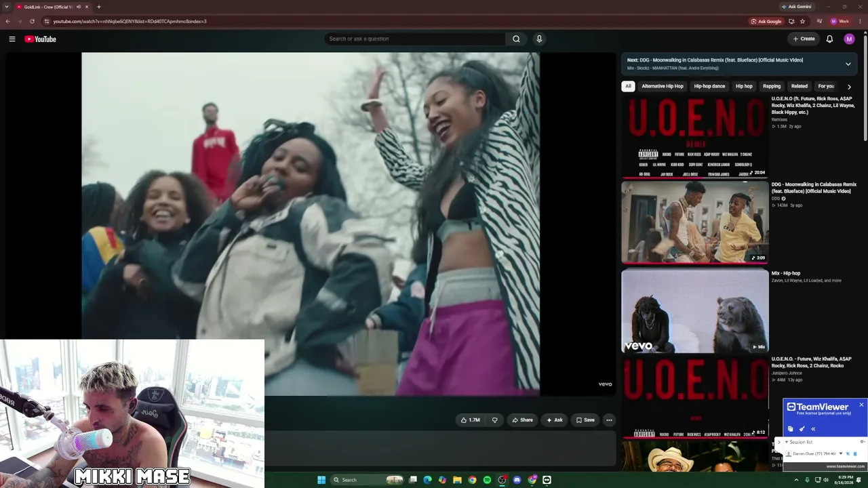Click the TeamViewer brush icon
The image size is (868, 488).
[x=802, y=429]
